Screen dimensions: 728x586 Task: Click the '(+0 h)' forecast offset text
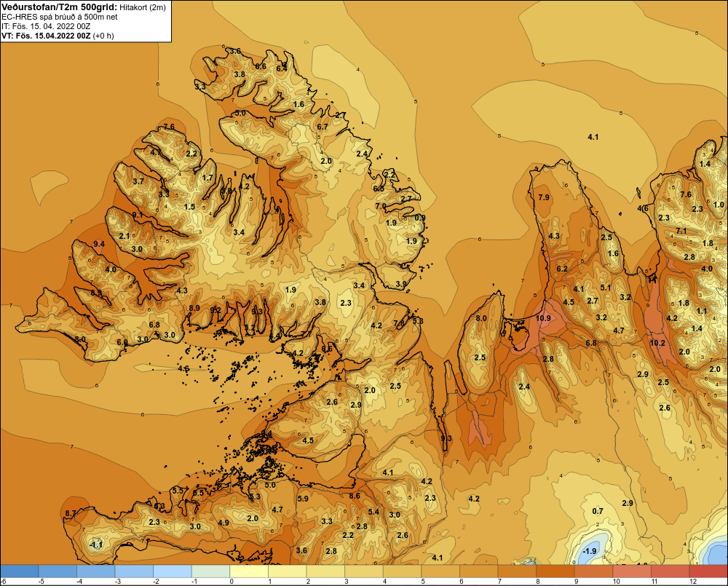coord(103,36)
